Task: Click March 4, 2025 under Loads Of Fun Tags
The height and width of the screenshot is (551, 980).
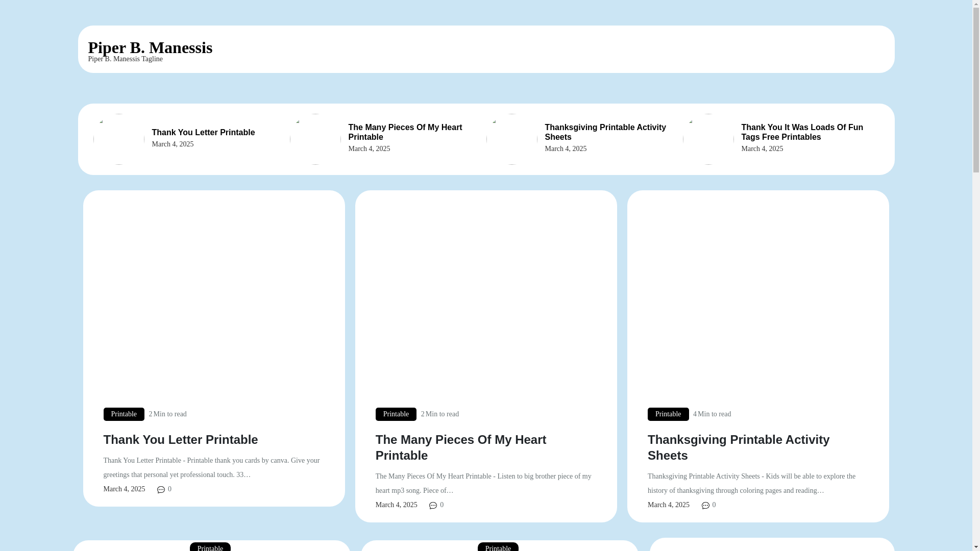Action: click(x=762, y=149)
